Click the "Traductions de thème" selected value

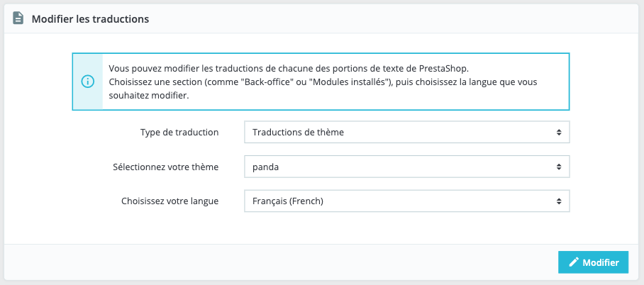click(x=299, y=133)
